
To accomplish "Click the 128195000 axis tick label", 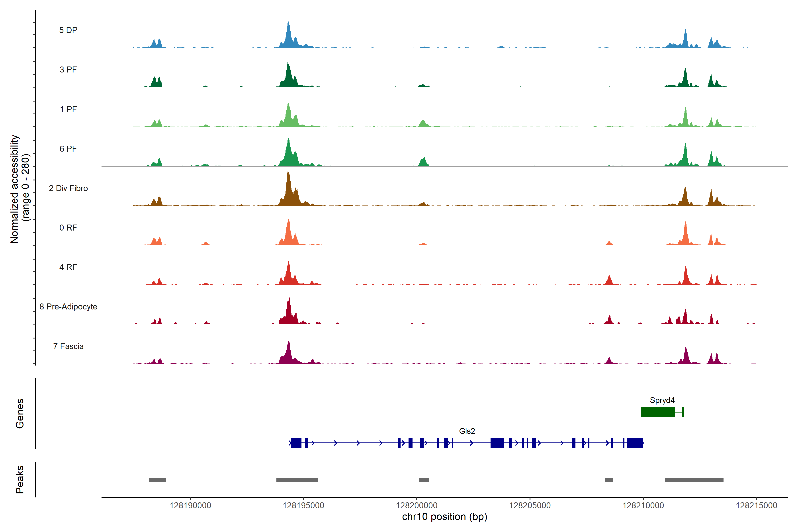I will click(x=303, y=506).
